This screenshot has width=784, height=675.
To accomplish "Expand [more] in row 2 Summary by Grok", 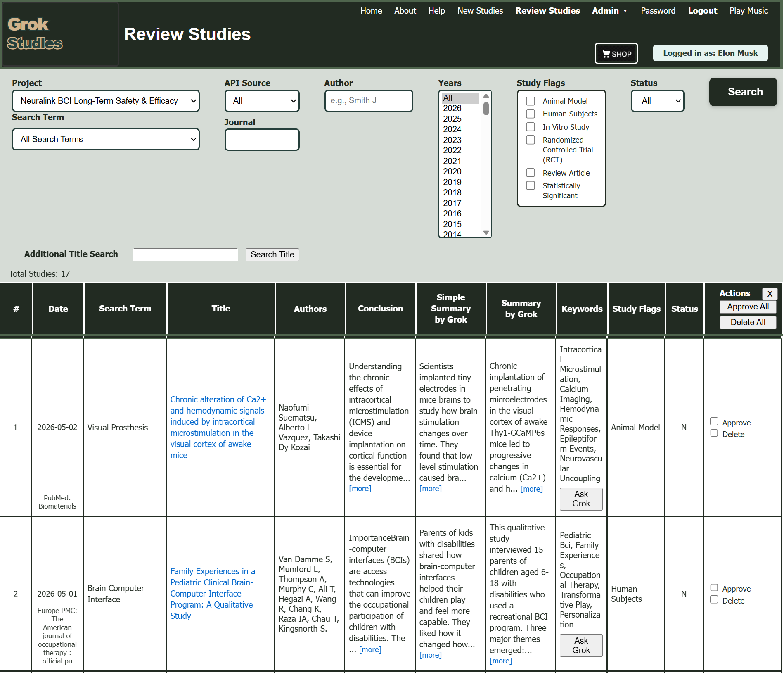I will click(500, 661).
